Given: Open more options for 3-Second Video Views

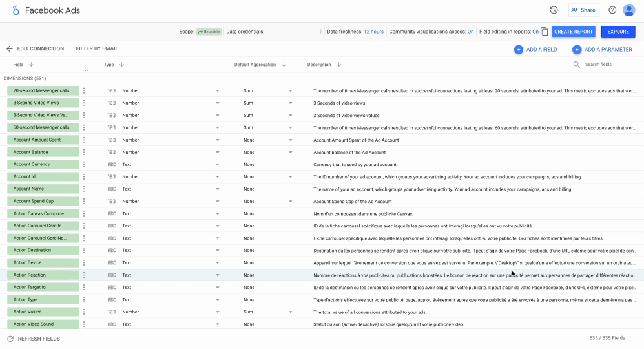Looking at the screenshot, I should point(84,103).
